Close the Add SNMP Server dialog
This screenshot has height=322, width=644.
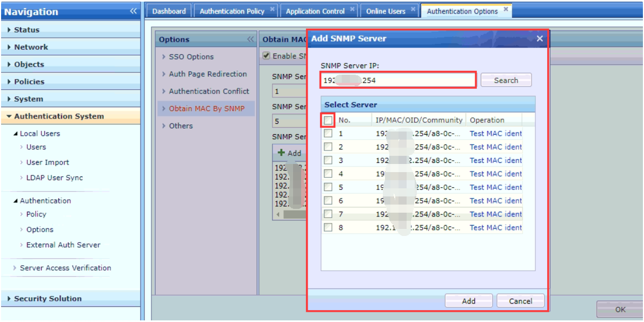click(x=539, y=38)
